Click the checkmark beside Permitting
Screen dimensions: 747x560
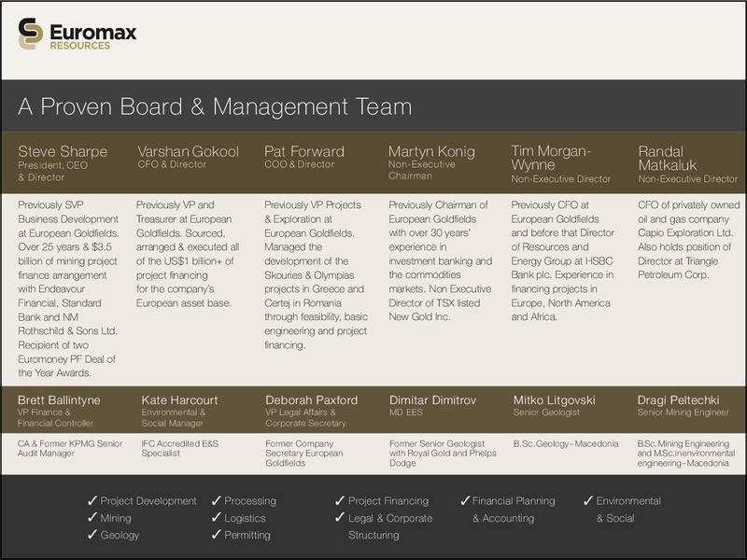pyautogui.click(x=217, y=535)
